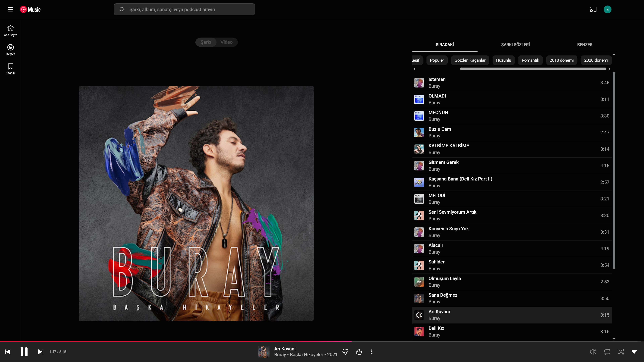644x362 pixels.
Task: Toggle shuffle mode
Action: (x=621, y=352)
